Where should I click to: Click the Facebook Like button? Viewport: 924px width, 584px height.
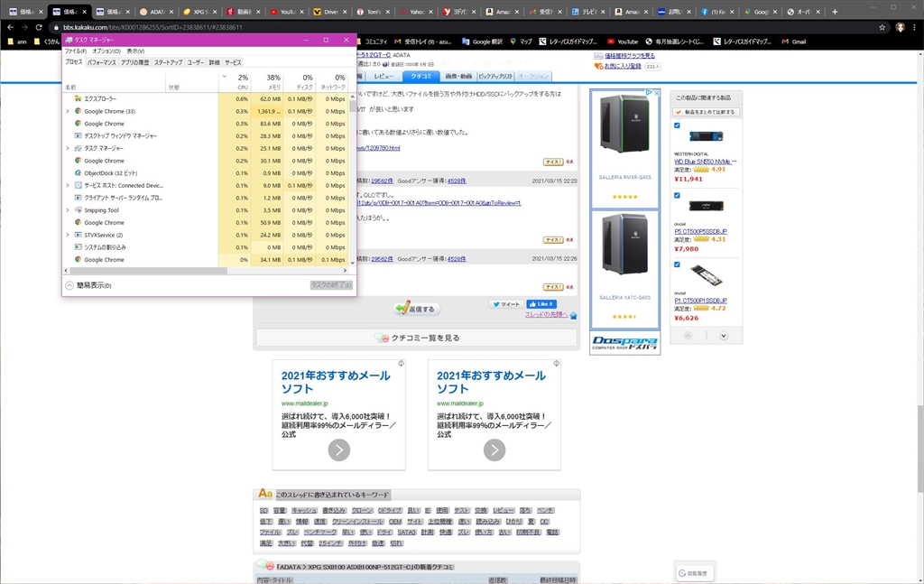point(541,304)
